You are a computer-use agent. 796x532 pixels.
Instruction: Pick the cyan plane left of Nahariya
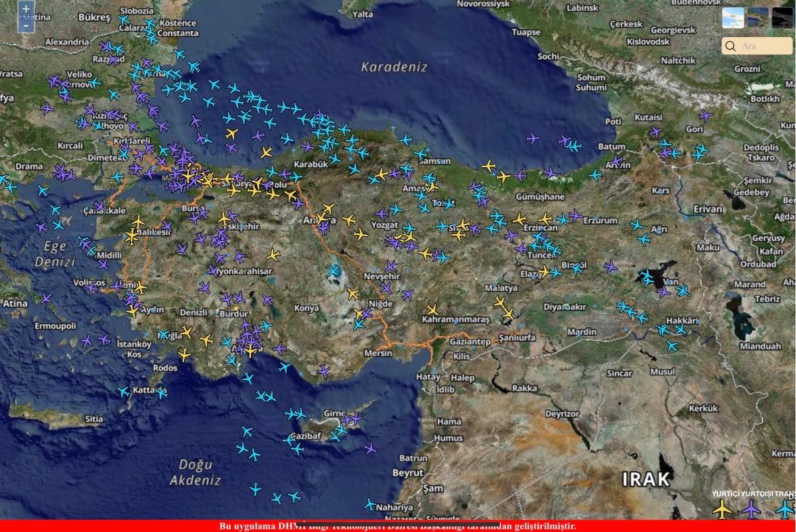[x=369, y=505]
